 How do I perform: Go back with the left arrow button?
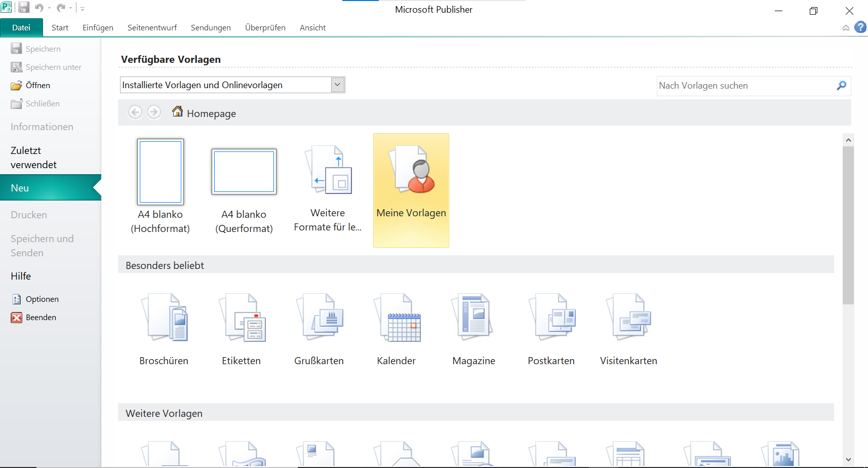click(135, 112)
